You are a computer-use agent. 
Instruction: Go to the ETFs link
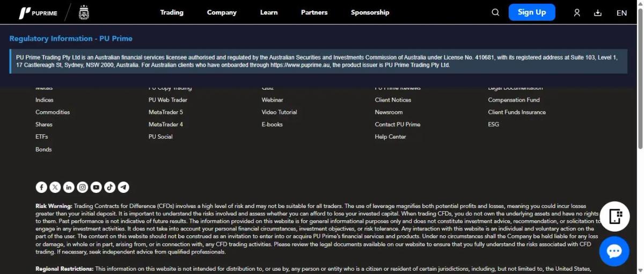(42, 137)
